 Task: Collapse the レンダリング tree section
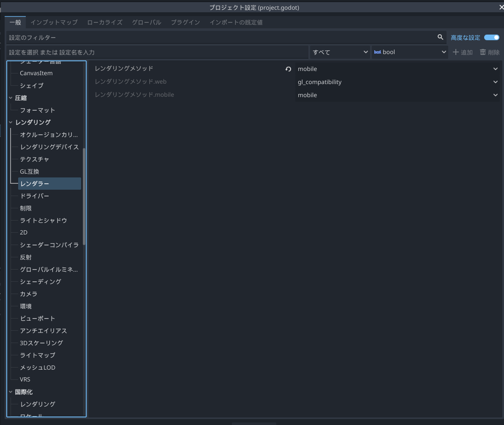[x=11, y=122]
